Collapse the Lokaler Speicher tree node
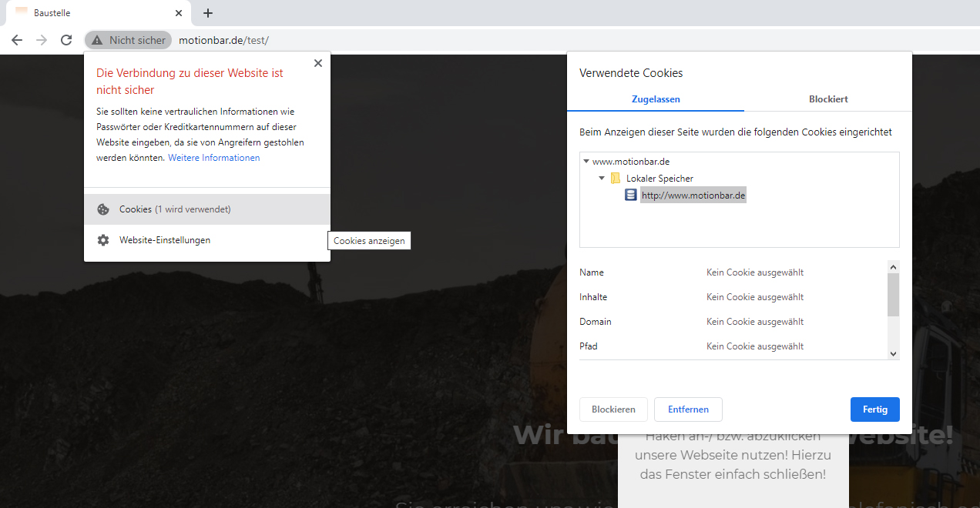Screen dimensions: 980x508 [x=602, y=179]
